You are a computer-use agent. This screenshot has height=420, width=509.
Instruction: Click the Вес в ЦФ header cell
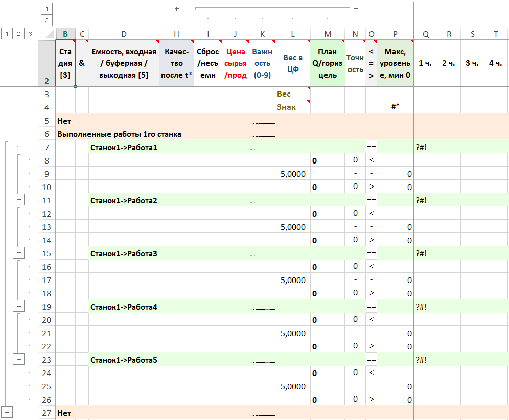pyautogui.click(x=292, y=63)
